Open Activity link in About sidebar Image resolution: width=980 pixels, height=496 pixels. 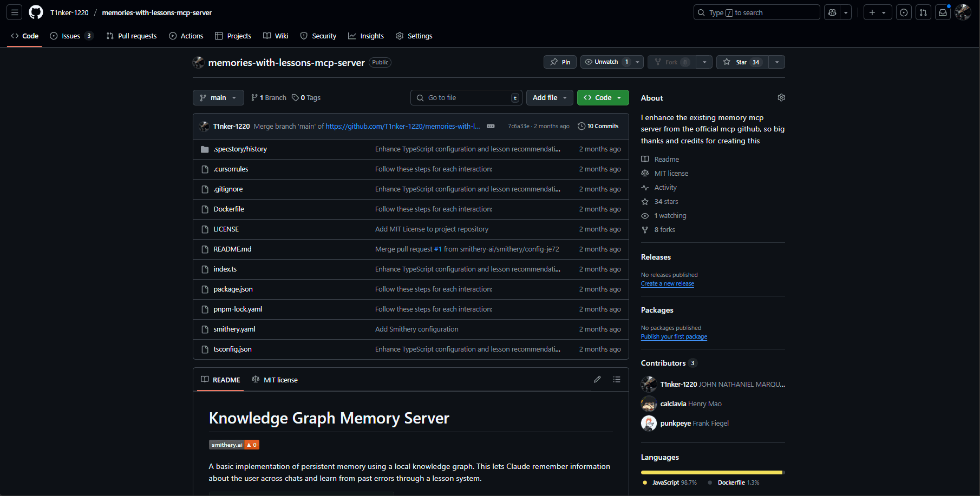(665, 187)
